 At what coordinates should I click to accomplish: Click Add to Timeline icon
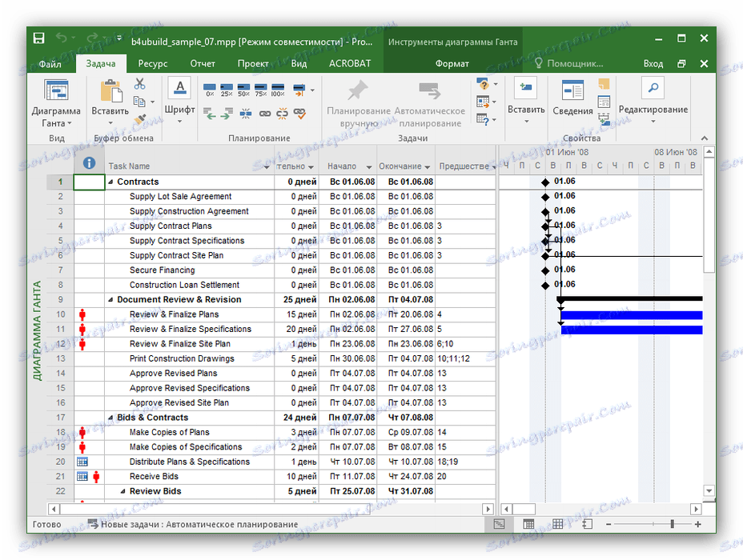point(604,119)
